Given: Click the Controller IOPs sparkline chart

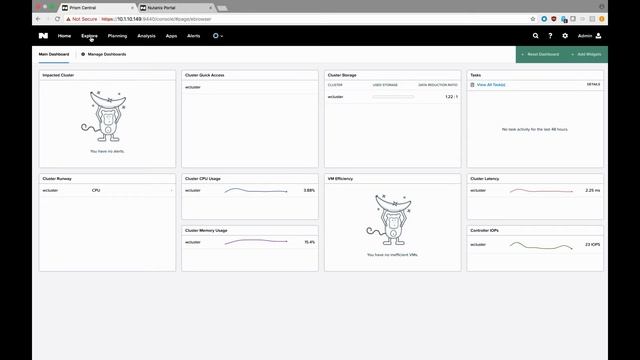Looking at the screenshot, I should [x=541, y=245].
